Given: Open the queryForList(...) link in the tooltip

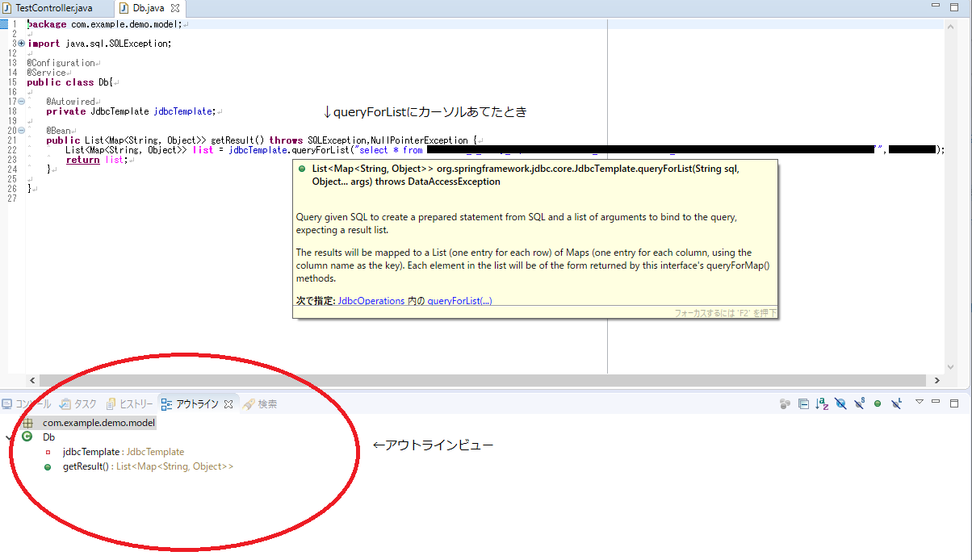Looking at the screenshot, I should tap(459, 300).
